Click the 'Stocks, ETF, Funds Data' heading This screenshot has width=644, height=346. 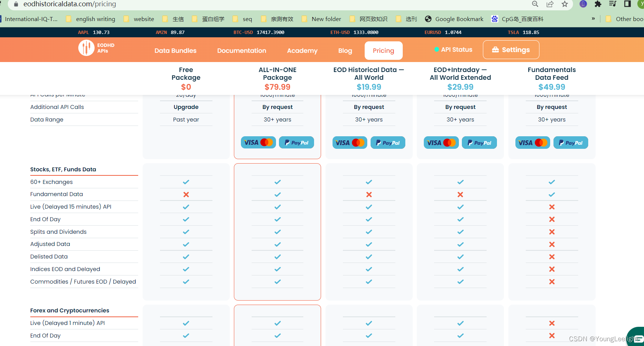click(63, 169)
